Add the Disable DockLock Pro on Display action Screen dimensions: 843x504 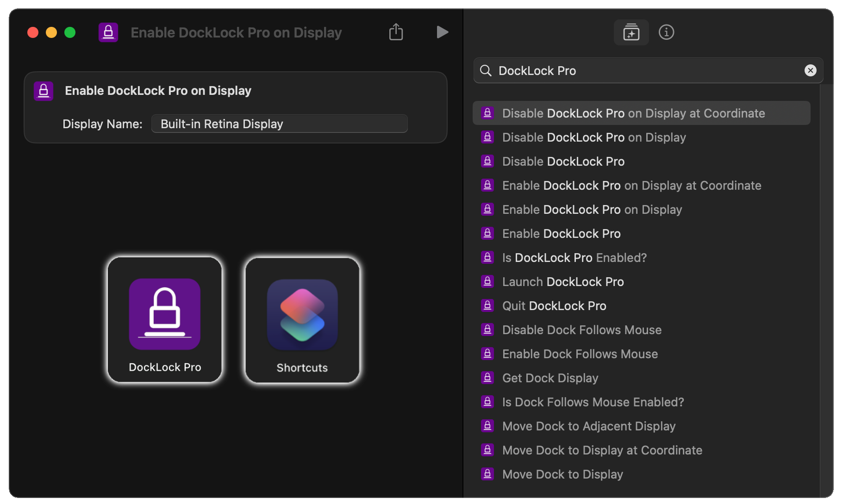tap(641, 137)
